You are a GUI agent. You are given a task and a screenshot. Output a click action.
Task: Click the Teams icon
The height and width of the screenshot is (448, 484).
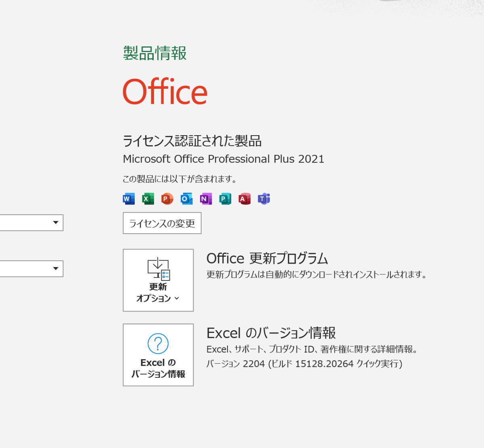tap(264, 199)
